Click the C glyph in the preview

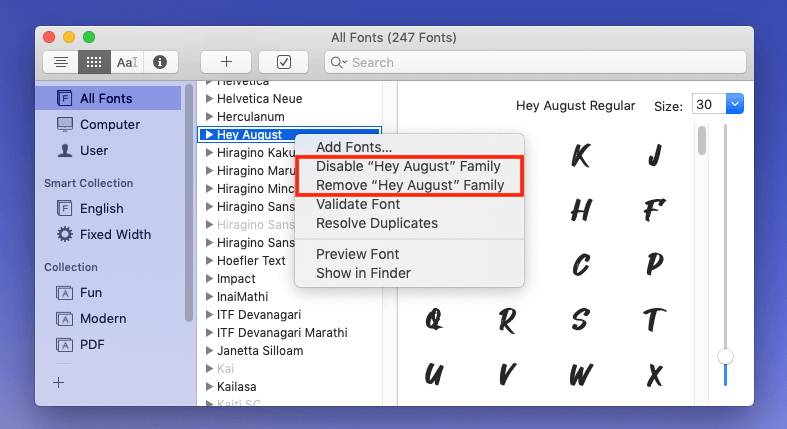point(581,264)
